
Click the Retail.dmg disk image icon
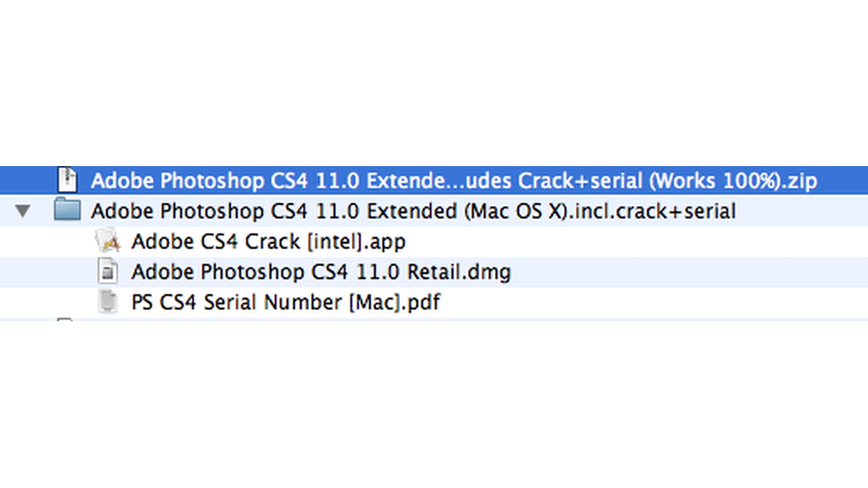pyautogui.click(x=108, y=272)
